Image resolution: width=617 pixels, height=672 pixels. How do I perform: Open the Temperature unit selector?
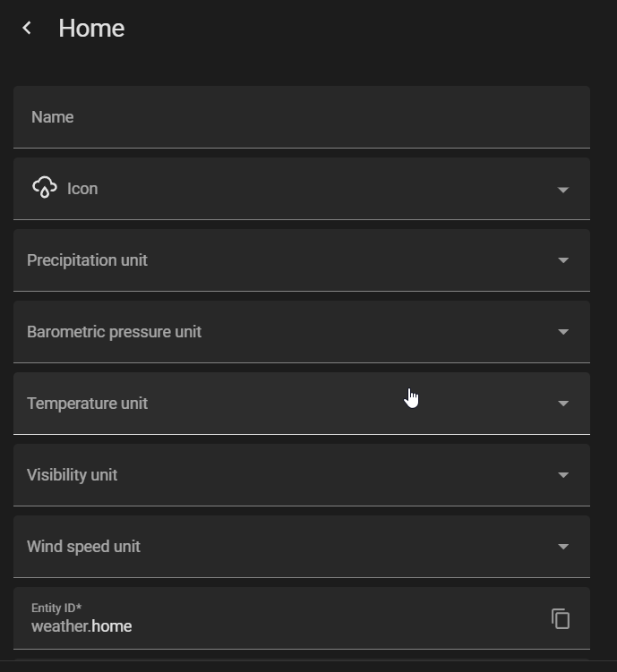click(x=302, y=404)
